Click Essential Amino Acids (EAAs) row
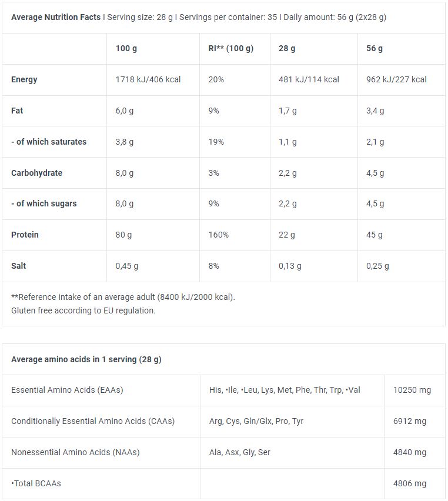The height and width of the screenshot is (501, 448). [223, 390]
